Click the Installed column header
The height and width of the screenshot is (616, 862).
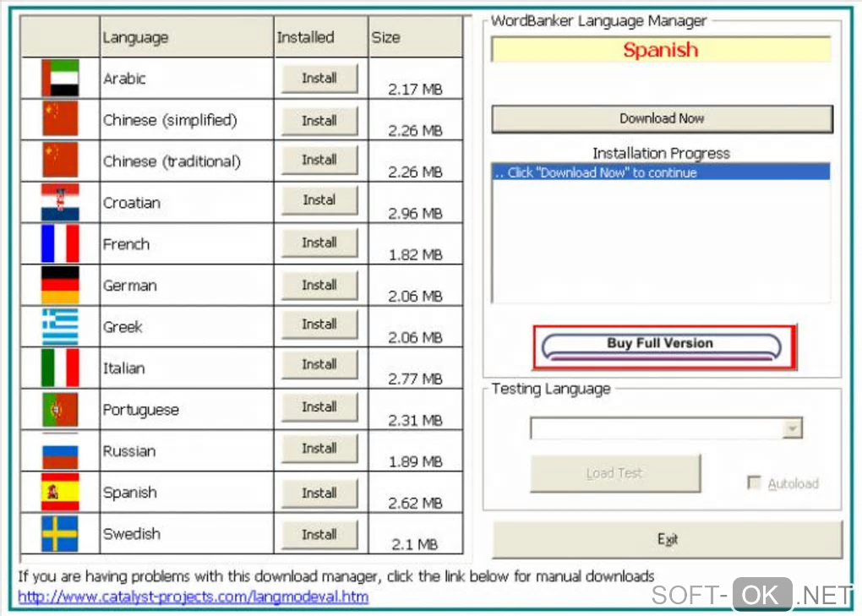(321, 37)
